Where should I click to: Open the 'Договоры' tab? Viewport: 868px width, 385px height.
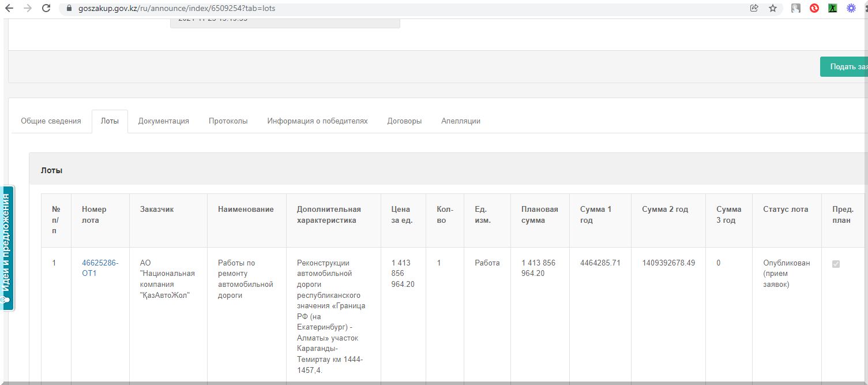point(404,121)
